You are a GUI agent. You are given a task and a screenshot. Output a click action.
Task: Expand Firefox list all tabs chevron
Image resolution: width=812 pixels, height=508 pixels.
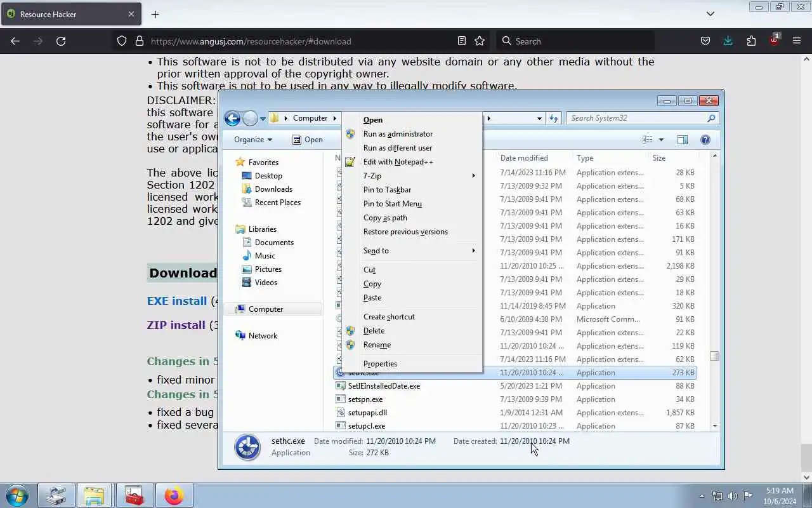coord(710,14)
